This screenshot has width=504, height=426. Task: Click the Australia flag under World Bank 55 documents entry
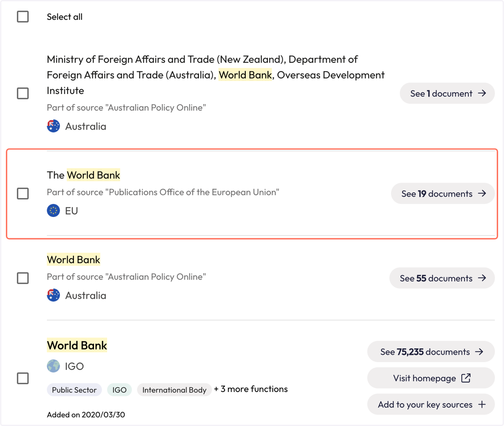(x=53, y=295)
